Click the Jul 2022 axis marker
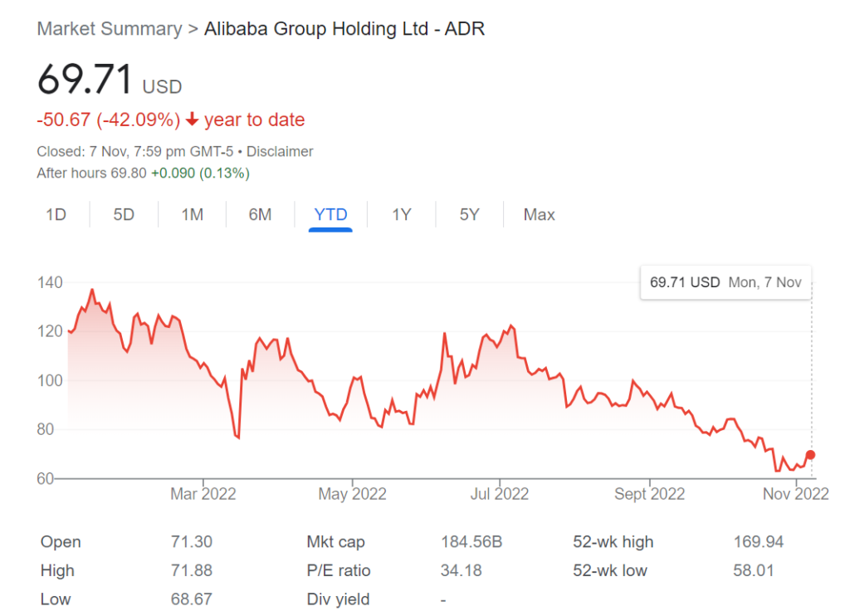This screenshot has width=850, height=616. (499, 493)
